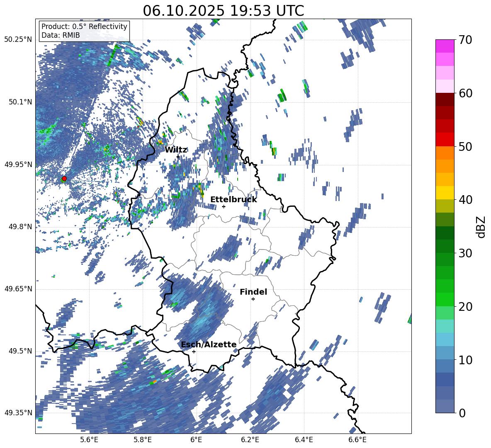The width and height of the screenshot is (491, 448).
Task: Pick the bright red swatch just above 50
Action: [445, 139]
